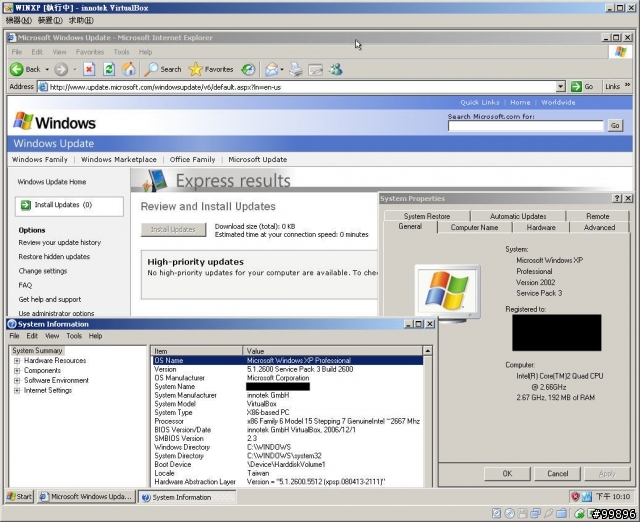Screen dimensions: 640x522
Task: Select the OS Name row in System Information
Action: (288, 360)
